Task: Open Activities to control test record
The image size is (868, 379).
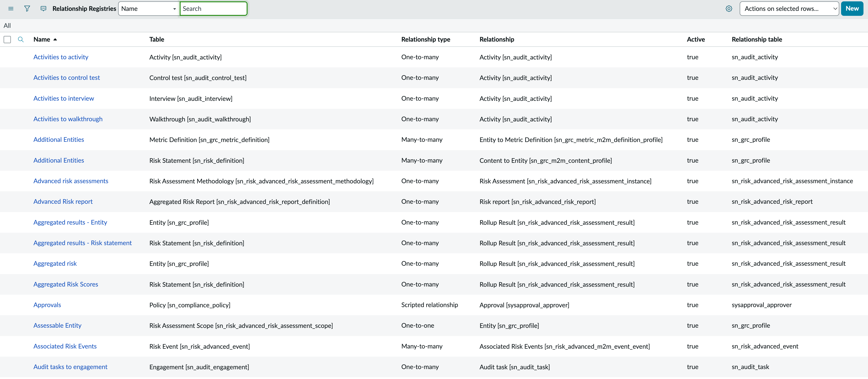Action: (67, 78)
